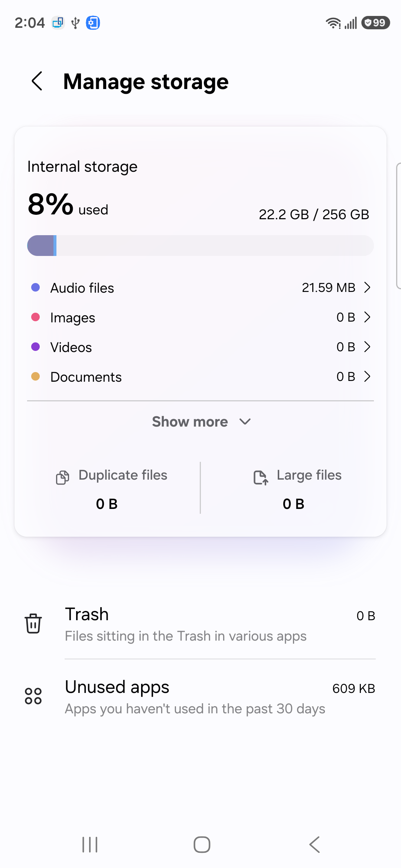
Task: Tap the edge panel handle on right side
Action: click(x=398, y=226)
